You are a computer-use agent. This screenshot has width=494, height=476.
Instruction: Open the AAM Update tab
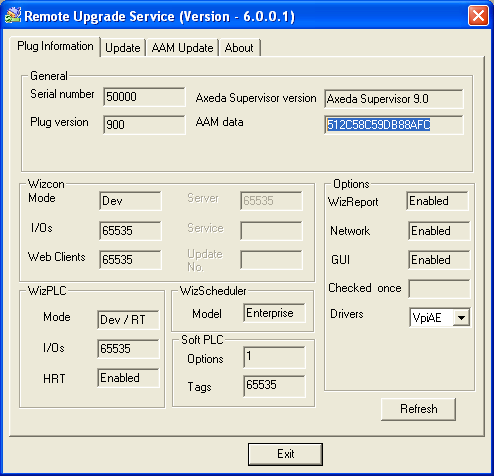click(182, 48)
